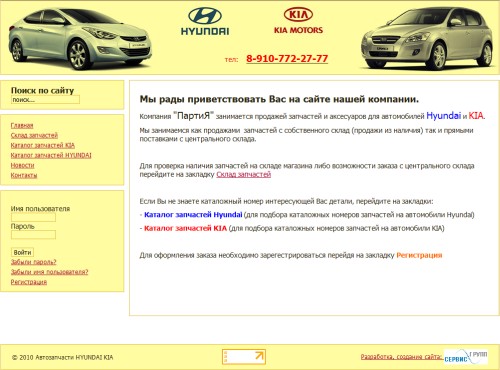Viewport: 500px width, 370px height.
Task: Click the blue Hyundai word in intro
Action: click(443, 116)
